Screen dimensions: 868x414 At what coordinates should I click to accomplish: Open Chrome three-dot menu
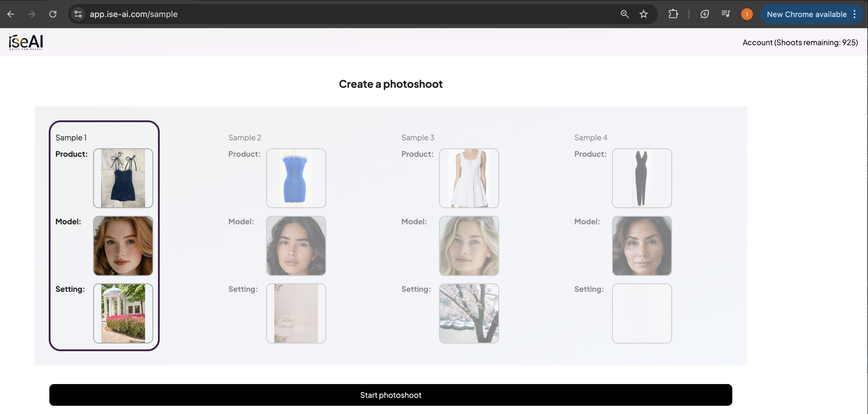[854, 14]
